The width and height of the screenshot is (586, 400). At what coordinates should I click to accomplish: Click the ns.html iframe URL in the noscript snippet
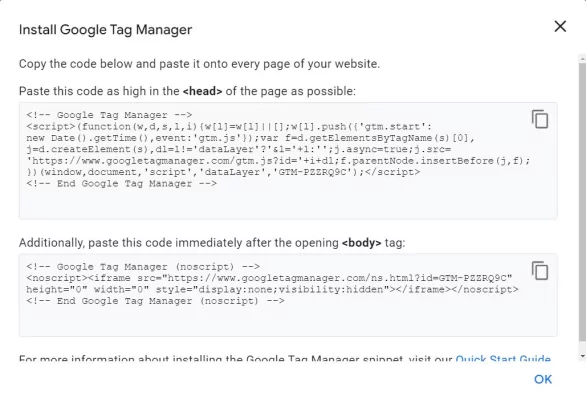(x=339, y=278)
